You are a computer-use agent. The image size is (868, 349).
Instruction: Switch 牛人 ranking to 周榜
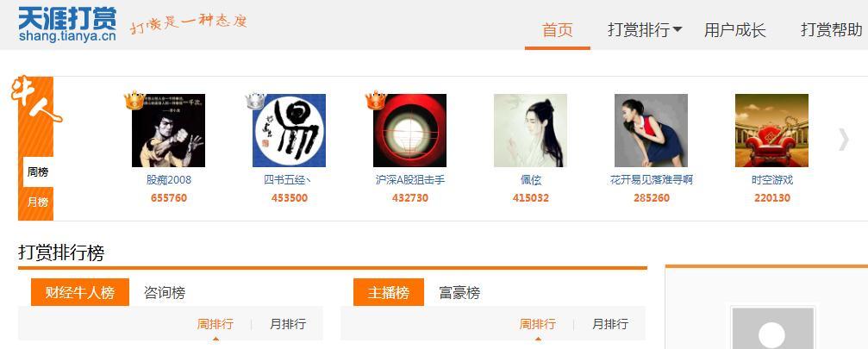tap(38, 172)
